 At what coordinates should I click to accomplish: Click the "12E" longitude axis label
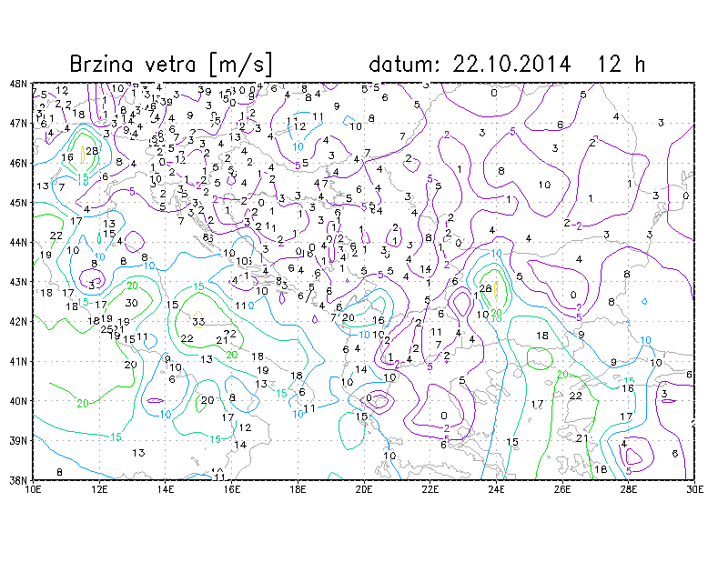tap(99, 489)
